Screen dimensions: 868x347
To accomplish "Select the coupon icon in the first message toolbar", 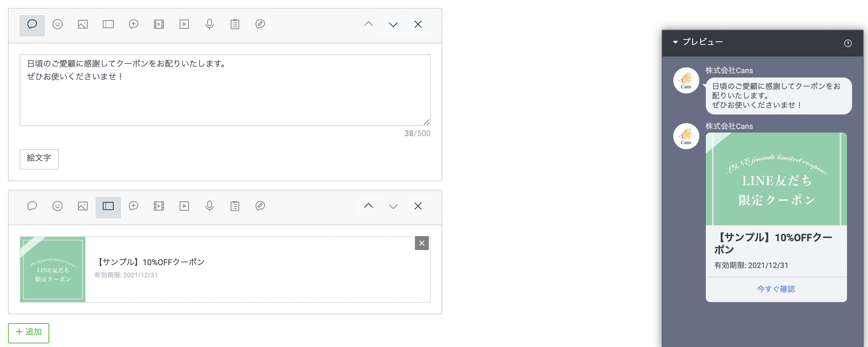I will click(108, 24).
